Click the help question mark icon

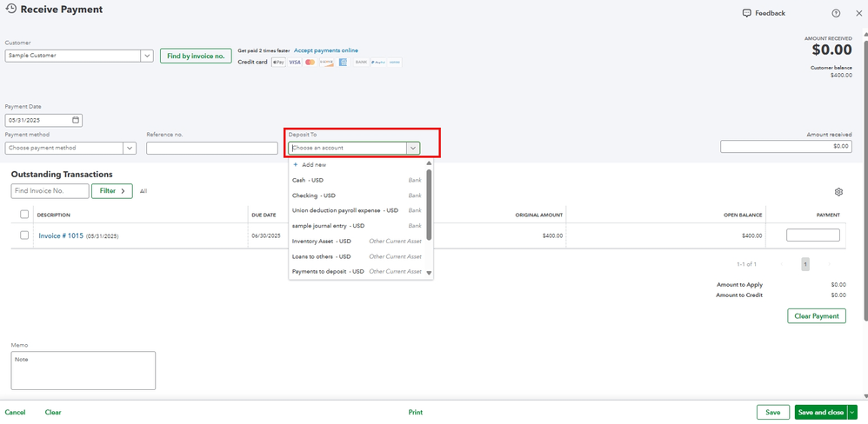point(836,13)
